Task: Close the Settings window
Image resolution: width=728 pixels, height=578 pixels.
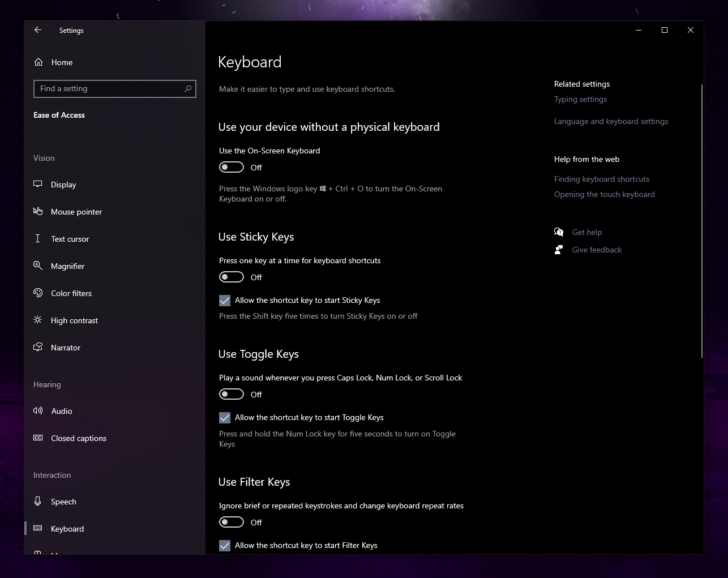Action: point(691,30)
